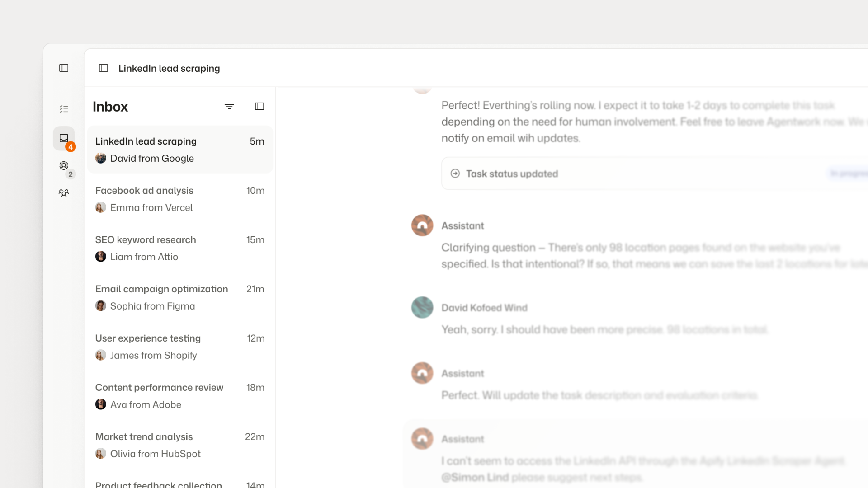
Task: Select the LinkedIn lead scraping conversation
Action: (x=180, y=150)
